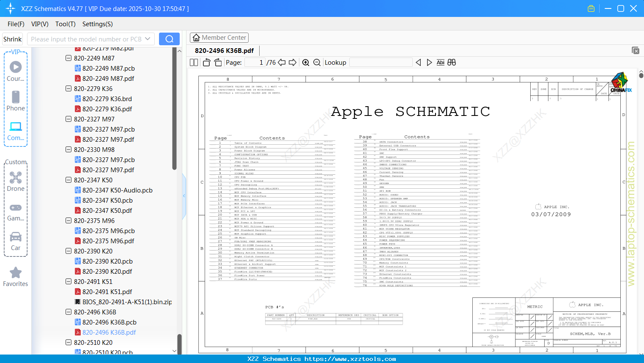
Task: Click the binoculars search icon
Action: tap(452, 63)
